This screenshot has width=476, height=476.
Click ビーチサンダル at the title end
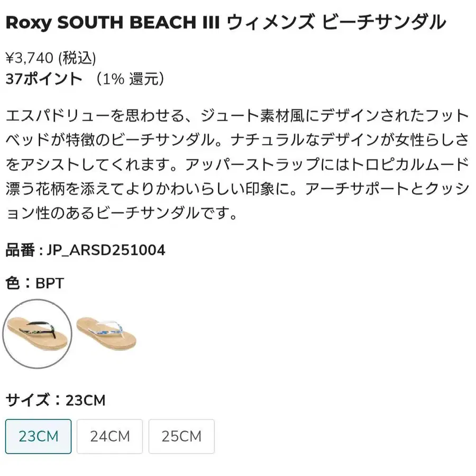point(384,22)
